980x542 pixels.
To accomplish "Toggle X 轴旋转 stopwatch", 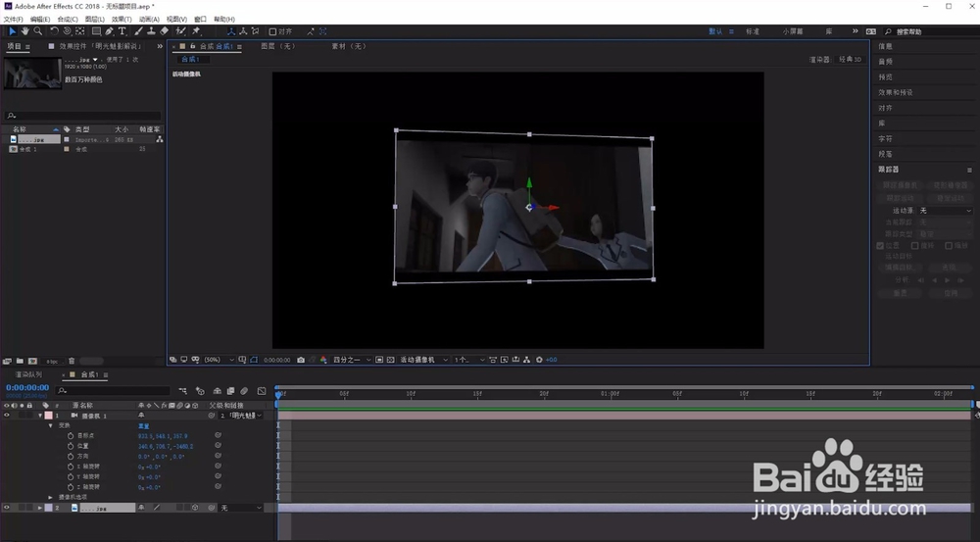I will (x=71, y=467).
